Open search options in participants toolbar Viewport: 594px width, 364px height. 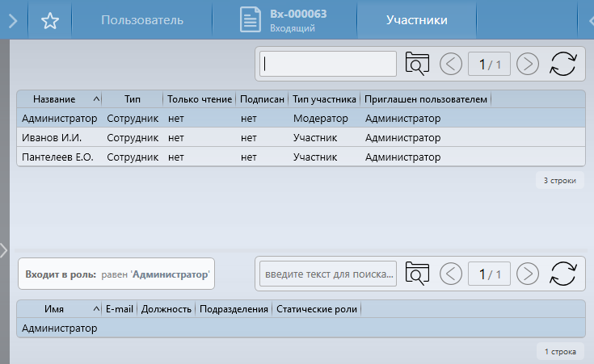coord(417,64)
